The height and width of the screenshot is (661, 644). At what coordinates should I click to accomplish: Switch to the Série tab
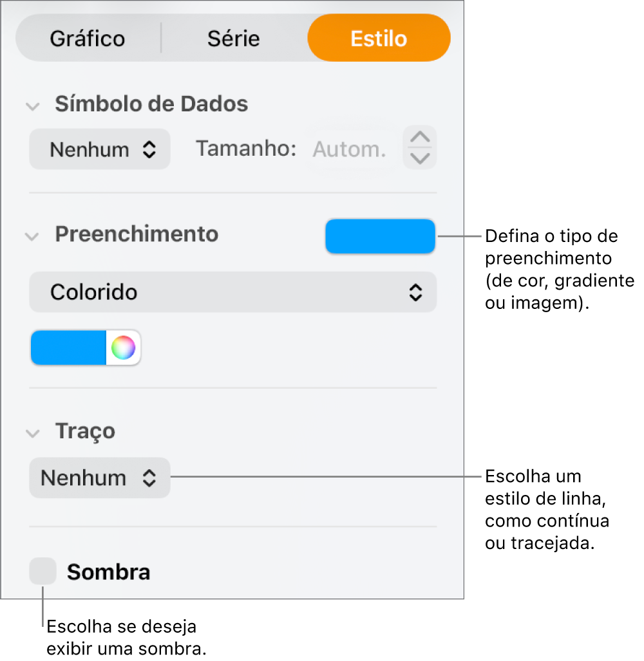tap(233, 38)
